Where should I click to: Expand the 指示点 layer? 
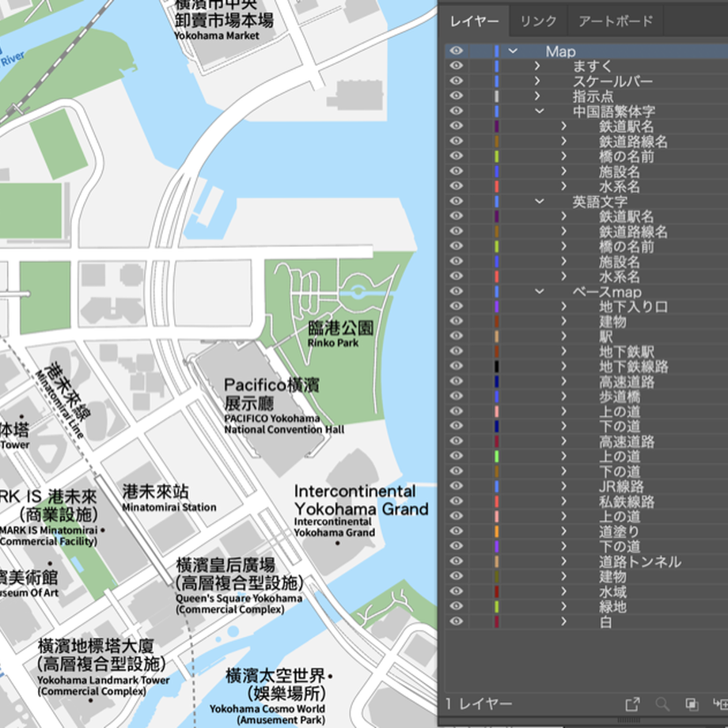[x=537, y=96]
